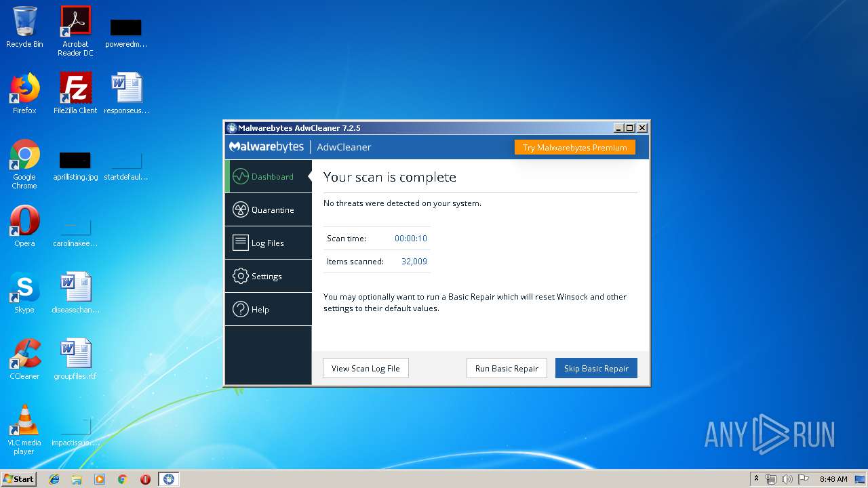
Task: Open Windows Explorer from taskbar
Action: [77, 479]
